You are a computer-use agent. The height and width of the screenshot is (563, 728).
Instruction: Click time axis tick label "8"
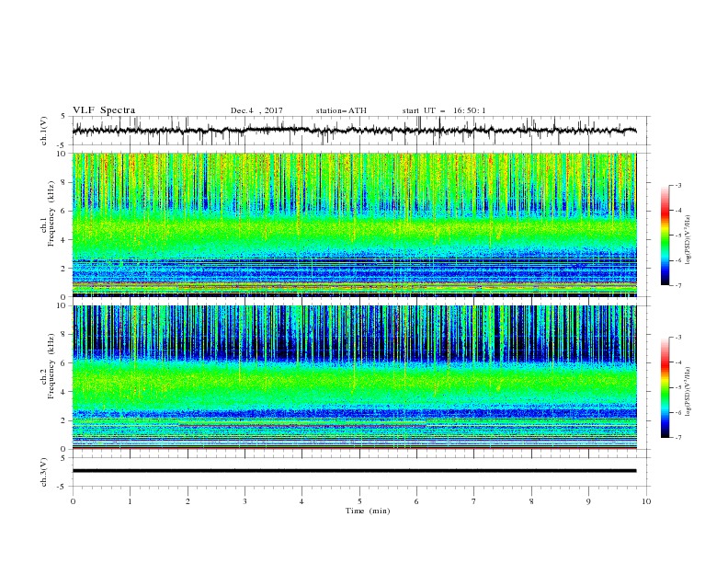(x=531, y=501)
